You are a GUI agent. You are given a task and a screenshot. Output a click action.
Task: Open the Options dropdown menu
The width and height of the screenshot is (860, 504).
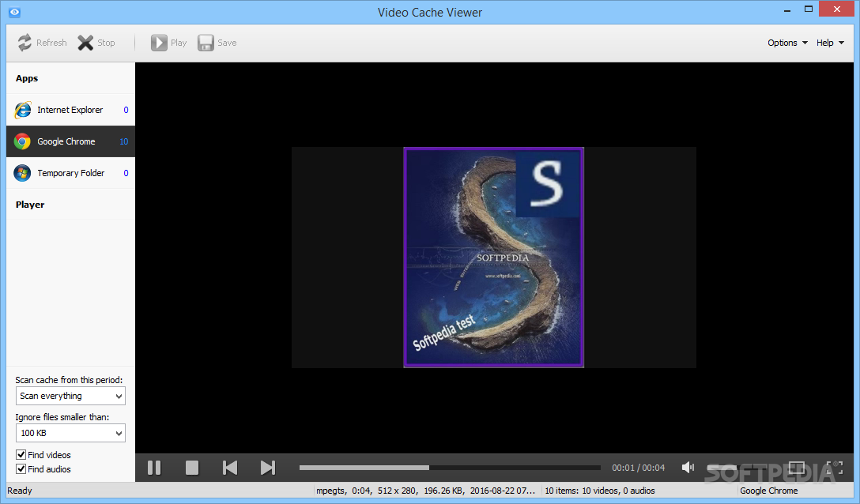point(787,43)
